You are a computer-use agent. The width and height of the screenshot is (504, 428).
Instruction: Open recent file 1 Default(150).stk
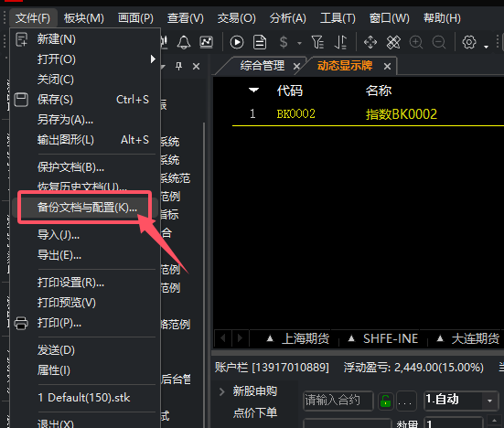(x=85, y=398)
